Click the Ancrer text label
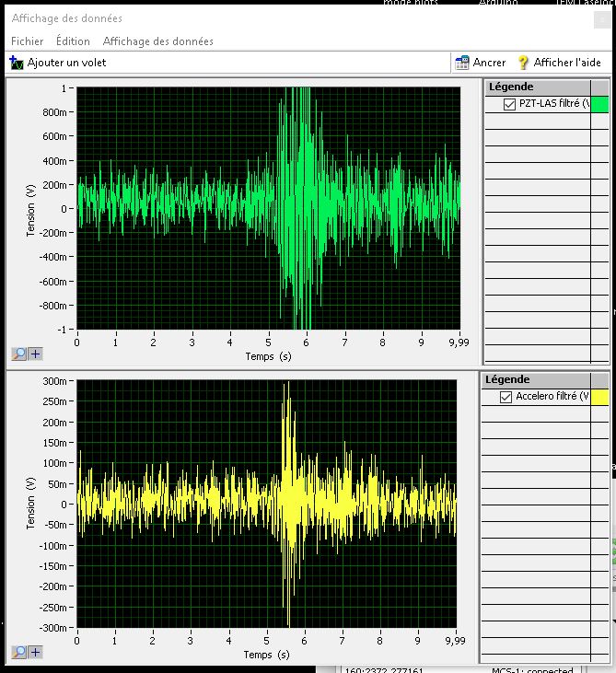The height and width of the screenshot is (673, 616). [x=489, y=63]
